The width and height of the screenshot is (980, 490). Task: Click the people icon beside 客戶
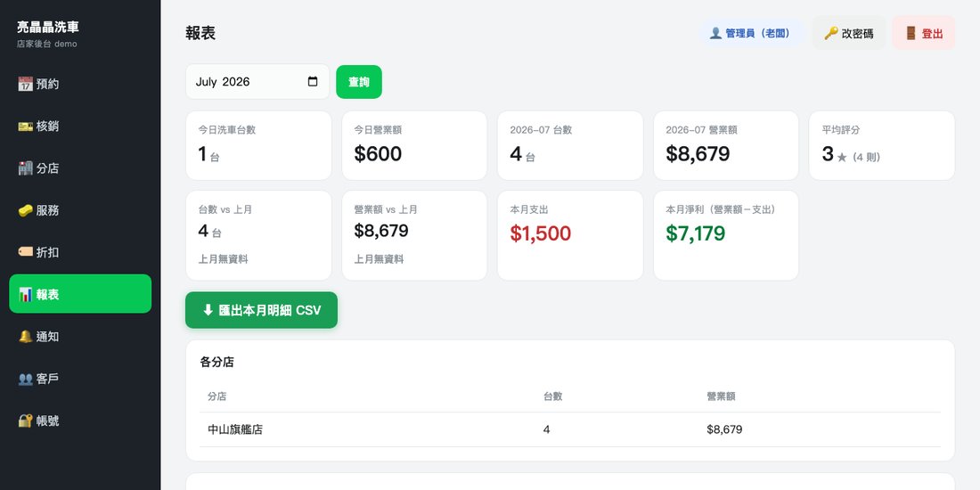tap(25, 379)
